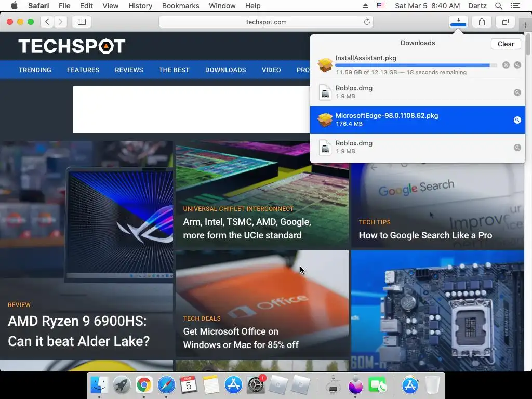Screen dimensions: 532x399
Task: Open Notification Center from the menu bar
Action: click(x=515, y=6)
